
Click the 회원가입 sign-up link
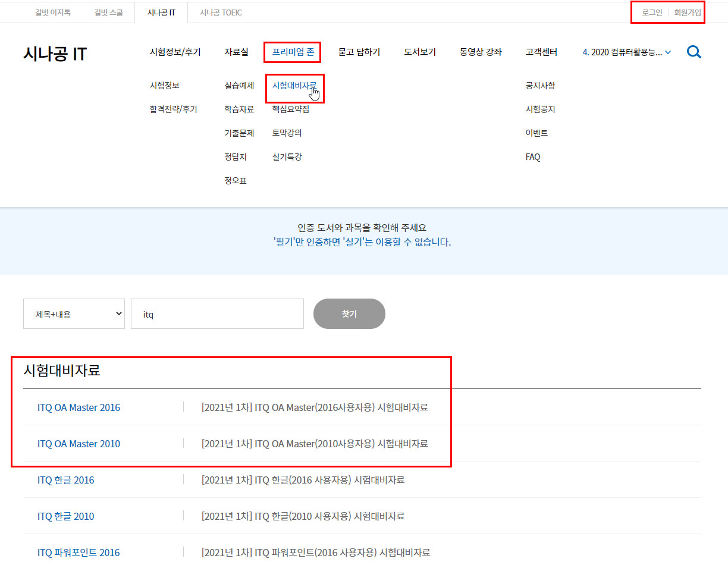click(687, 12)
